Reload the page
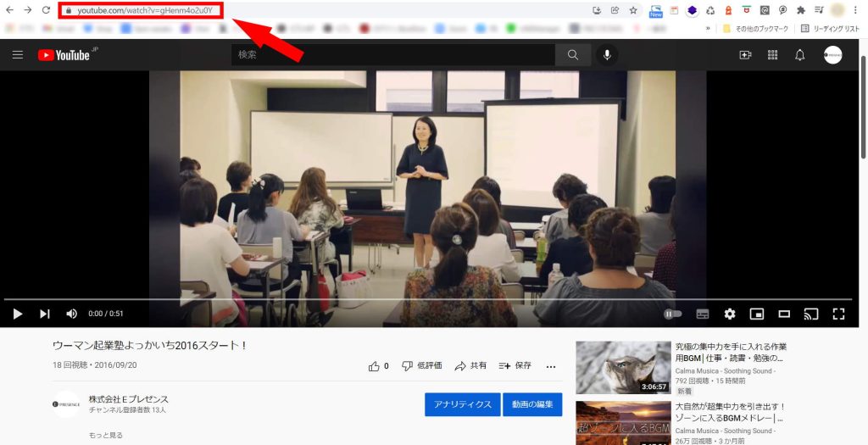 (46, 10)
